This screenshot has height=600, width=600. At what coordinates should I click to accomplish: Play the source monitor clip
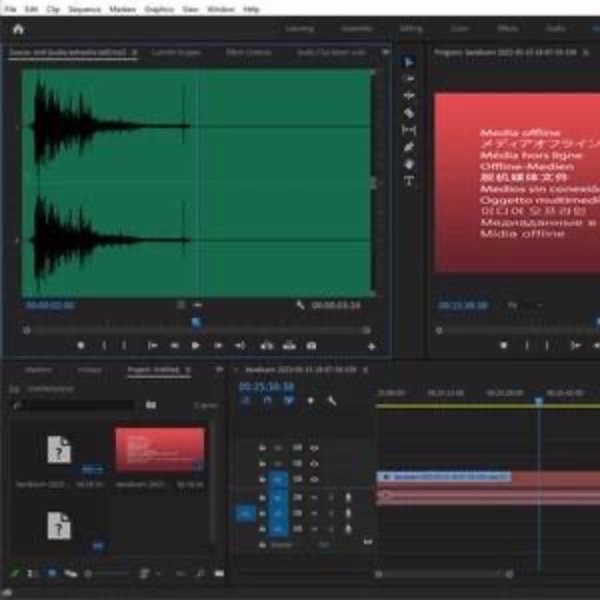(x=196, y=346)
